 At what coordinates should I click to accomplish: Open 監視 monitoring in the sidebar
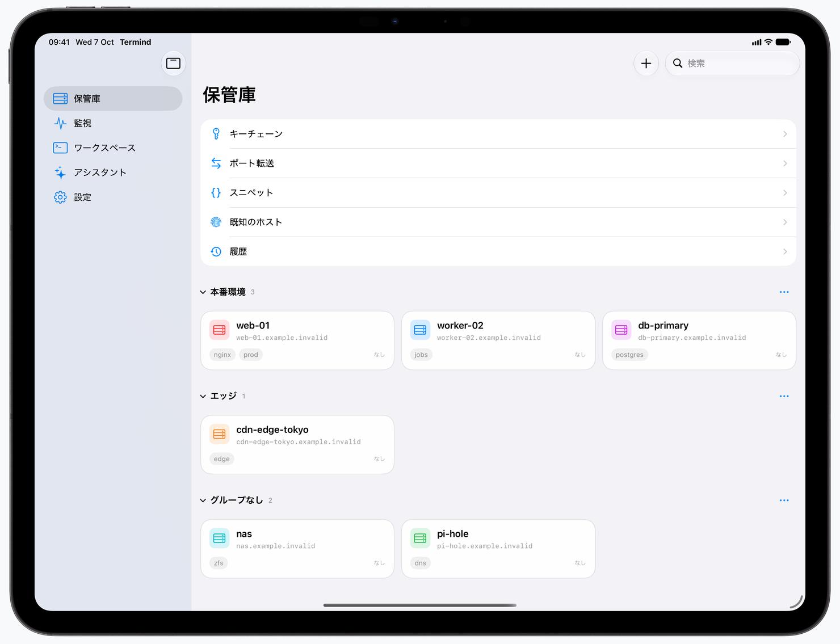click(113, 123)
